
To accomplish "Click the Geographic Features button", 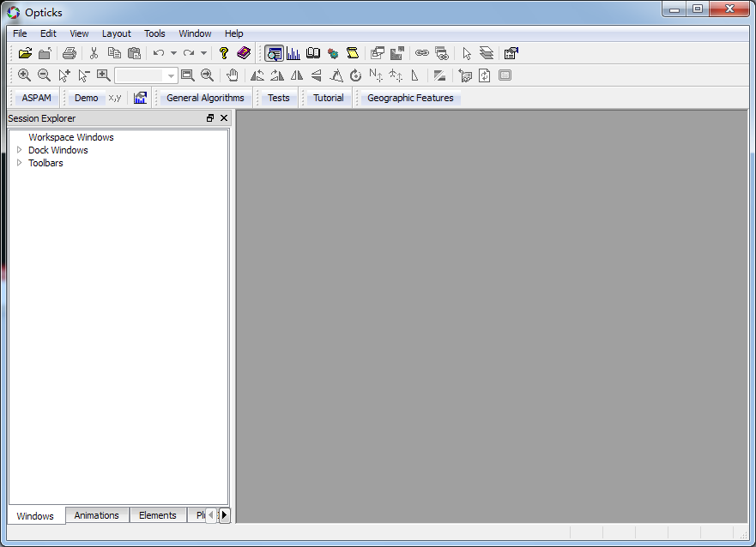I will click(x=410, y=98).
